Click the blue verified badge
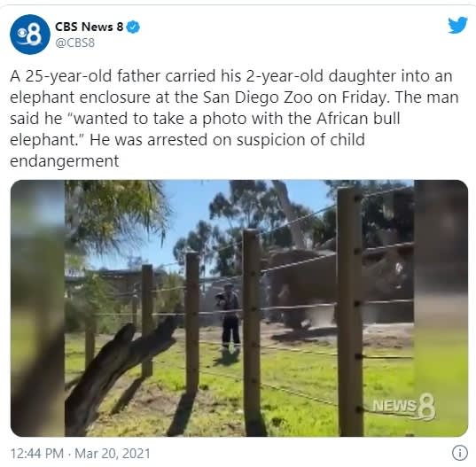Screen dimensions: 476x467 (x=133, y=27)
